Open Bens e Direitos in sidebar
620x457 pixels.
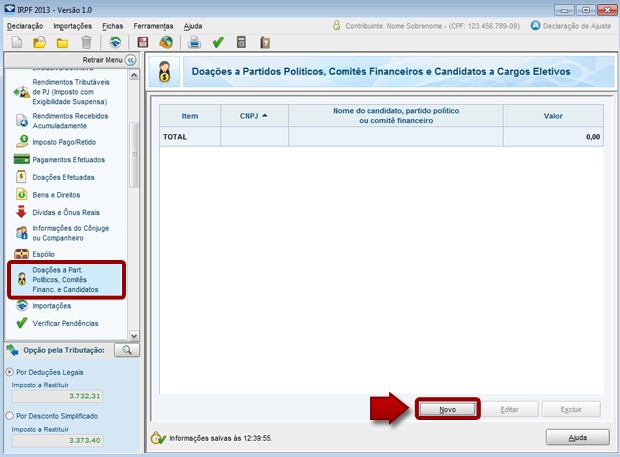pos(56,195)
